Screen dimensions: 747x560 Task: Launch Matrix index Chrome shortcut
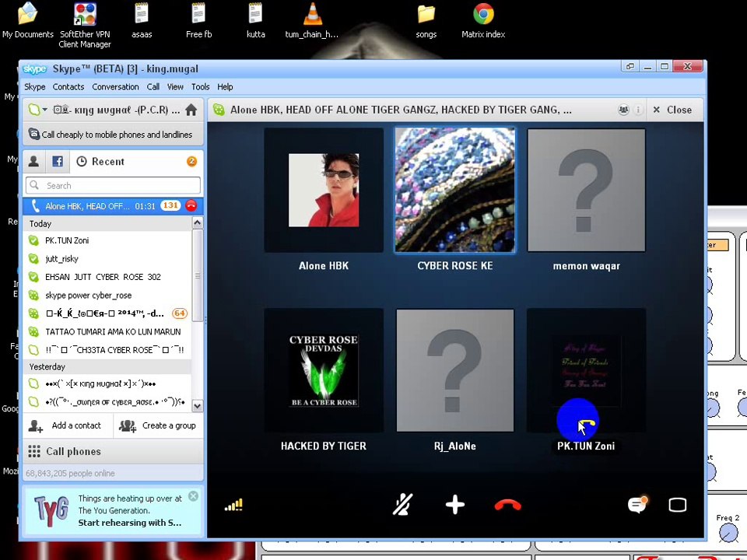[x=483, y=20]
